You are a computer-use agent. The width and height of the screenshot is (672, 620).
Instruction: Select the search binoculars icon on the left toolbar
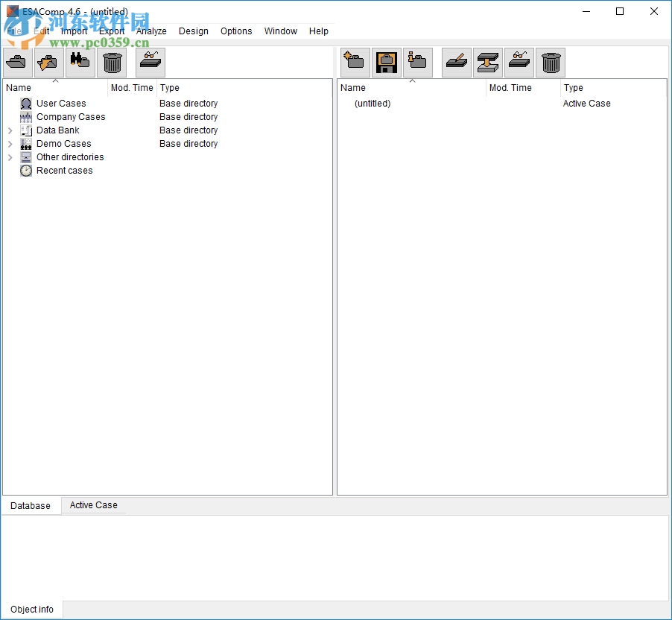(80, 62)
